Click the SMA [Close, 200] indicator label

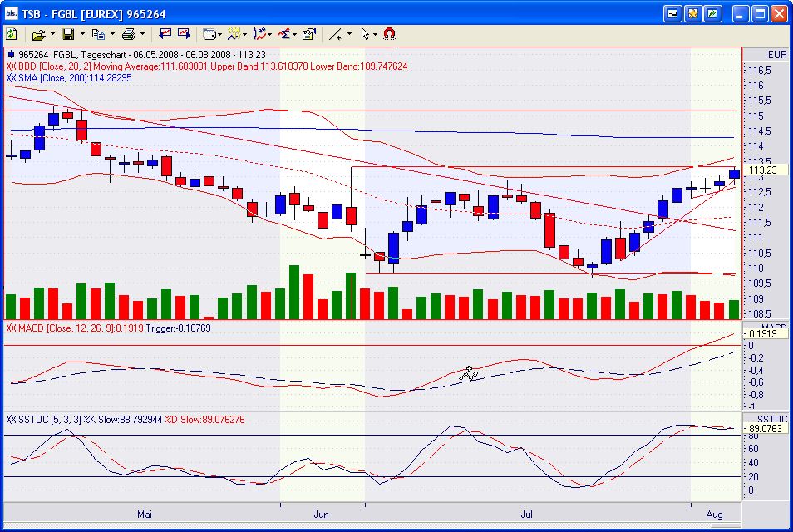coord(69,78)
